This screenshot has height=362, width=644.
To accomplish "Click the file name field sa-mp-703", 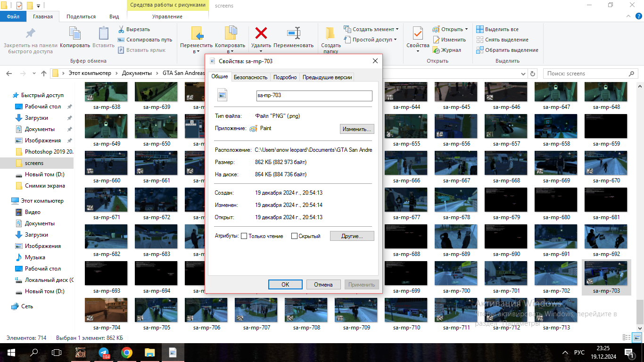I will (314, 96).
